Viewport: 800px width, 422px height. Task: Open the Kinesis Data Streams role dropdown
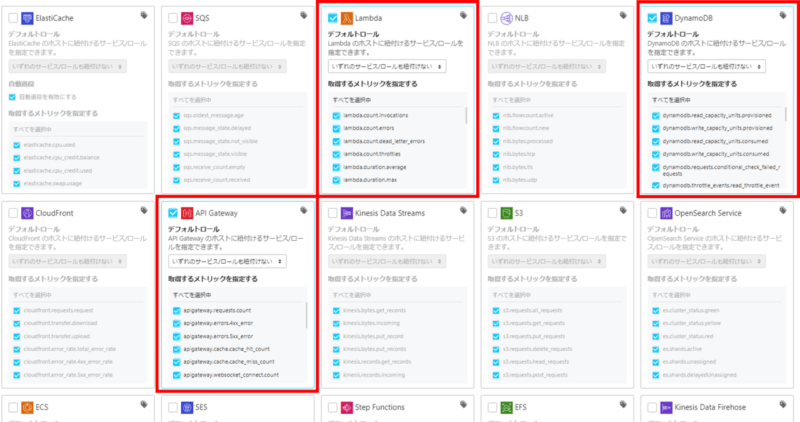click(x=387, y=261)
